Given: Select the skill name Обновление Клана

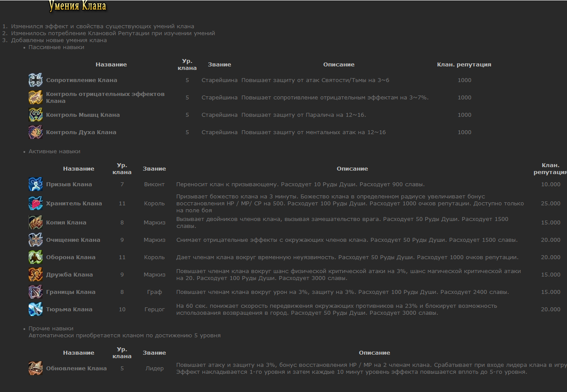Looking at the screenshot, I should coord(76,368).
